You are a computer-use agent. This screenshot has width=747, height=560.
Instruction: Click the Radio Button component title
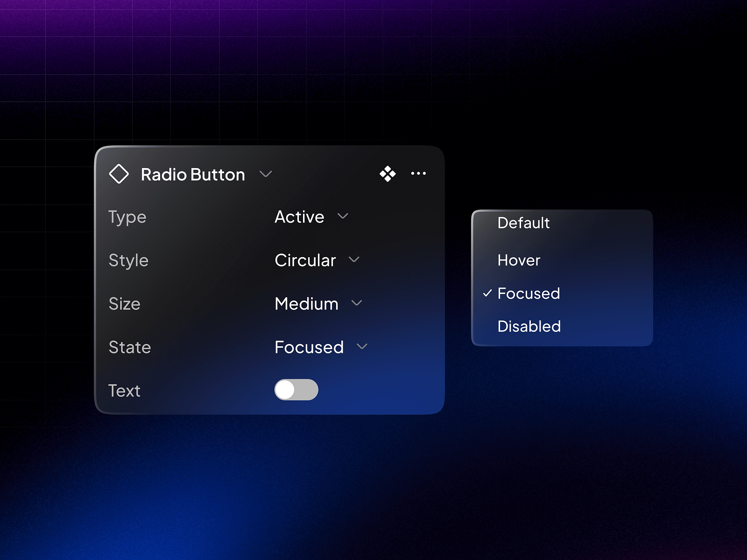pos(192,174)
